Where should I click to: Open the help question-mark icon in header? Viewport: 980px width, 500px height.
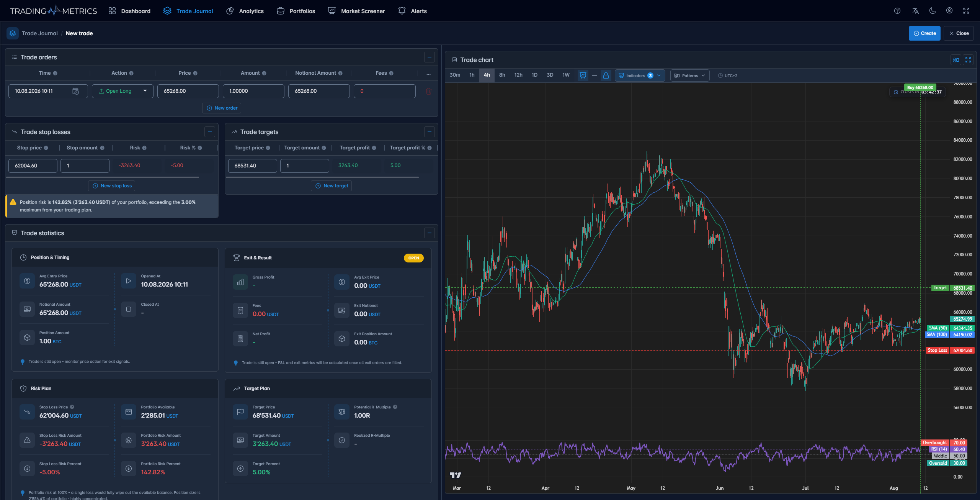897,11
